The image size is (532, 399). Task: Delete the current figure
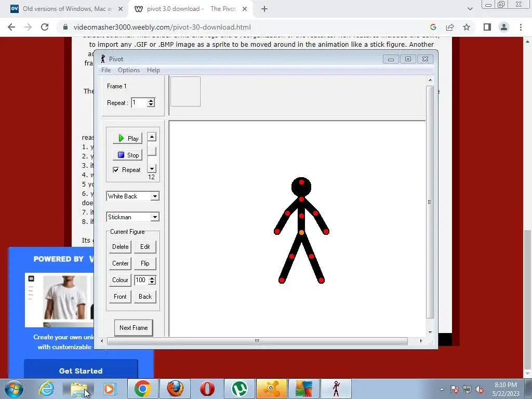pyautogui.click(x=120, y=247)
